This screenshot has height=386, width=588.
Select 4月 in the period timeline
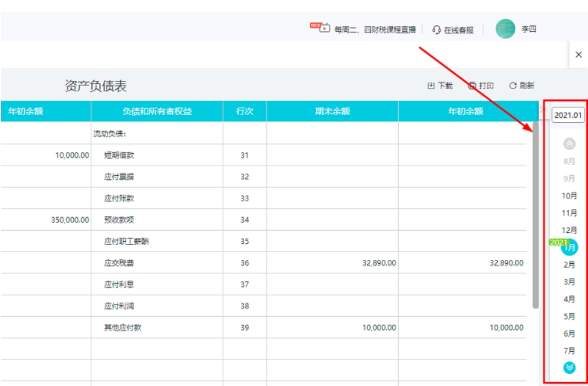(x=569, y=299)
